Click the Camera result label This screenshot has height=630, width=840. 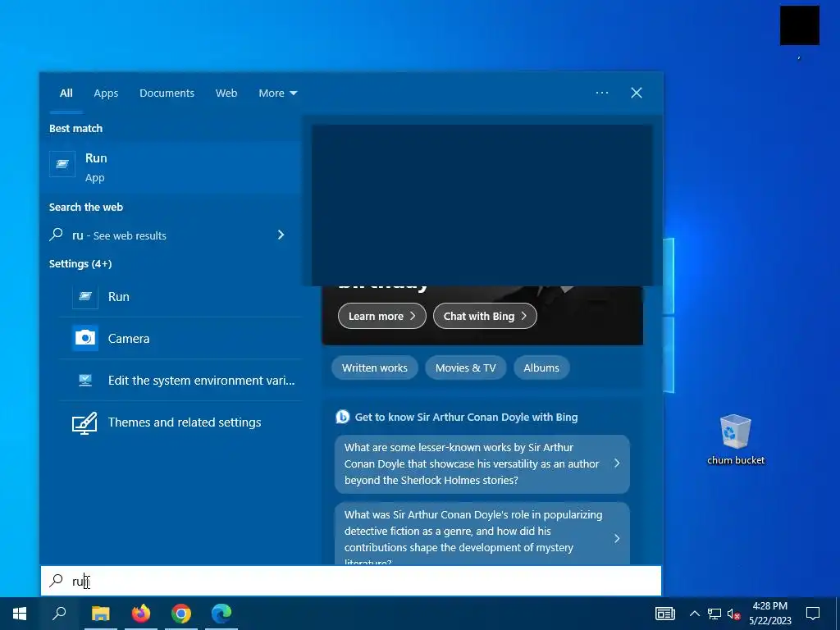pos(129,339)
